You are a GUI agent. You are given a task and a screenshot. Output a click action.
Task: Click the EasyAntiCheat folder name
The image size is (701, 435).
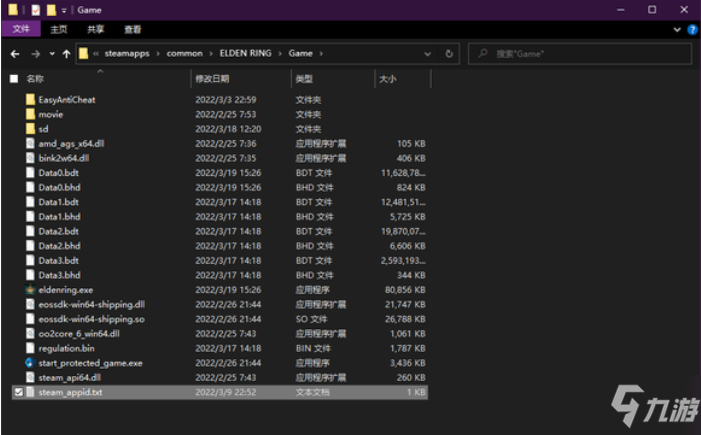tap(67, 100)
